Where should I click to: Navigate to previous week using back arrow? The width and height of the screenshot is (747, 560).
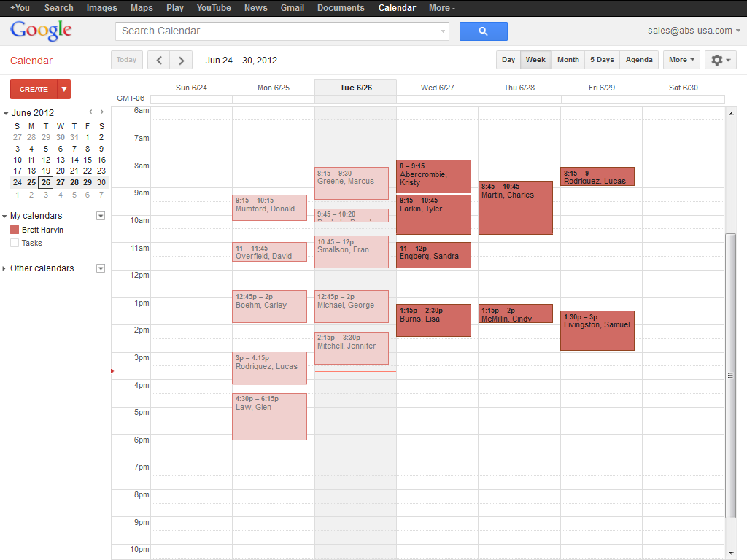(x=158, y=60)
